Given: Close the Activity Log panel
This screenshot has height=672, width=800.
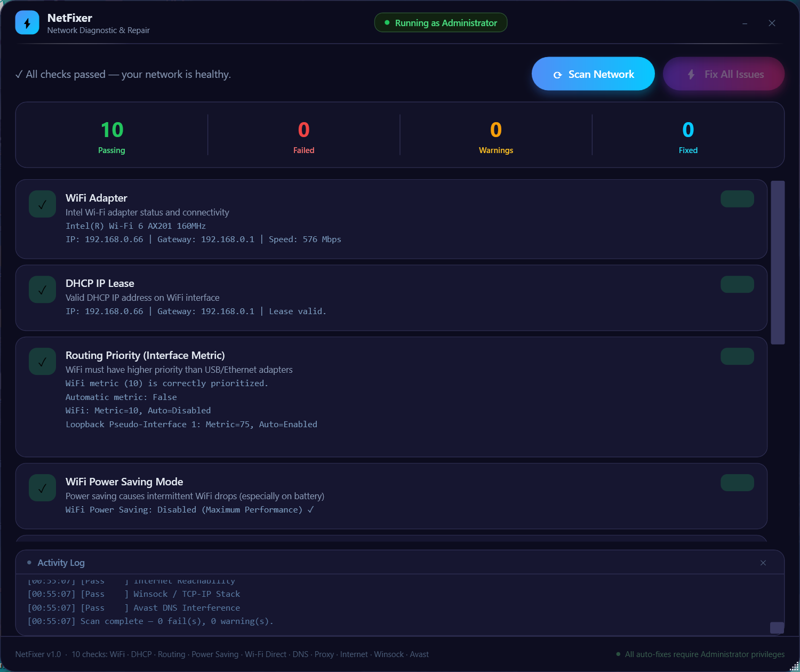Looking at the screenshot, I should click(763, 563).
